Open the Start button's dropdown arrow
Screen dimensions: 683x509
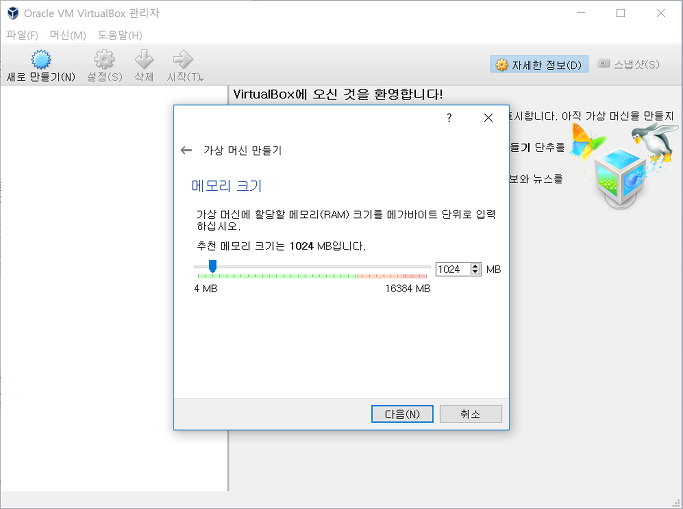202,79
